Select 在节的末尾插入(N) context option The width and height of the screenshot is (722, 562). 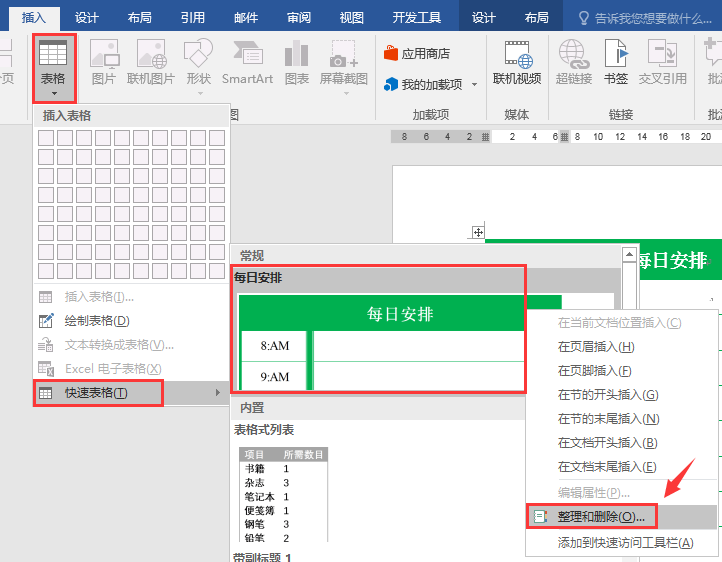click(622, 418)
